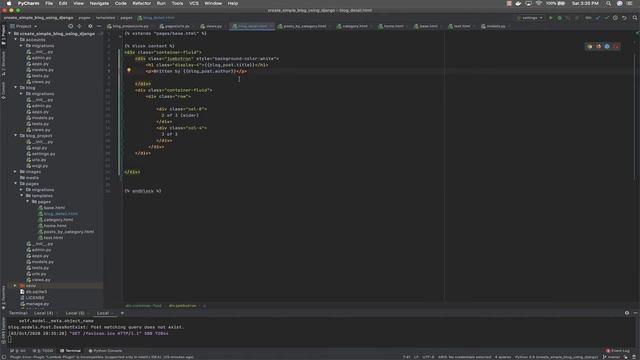Open posts_by_category.html in the project tree
Image resolution: width=640 pixels, height=360 pixels.
point(68,232)
